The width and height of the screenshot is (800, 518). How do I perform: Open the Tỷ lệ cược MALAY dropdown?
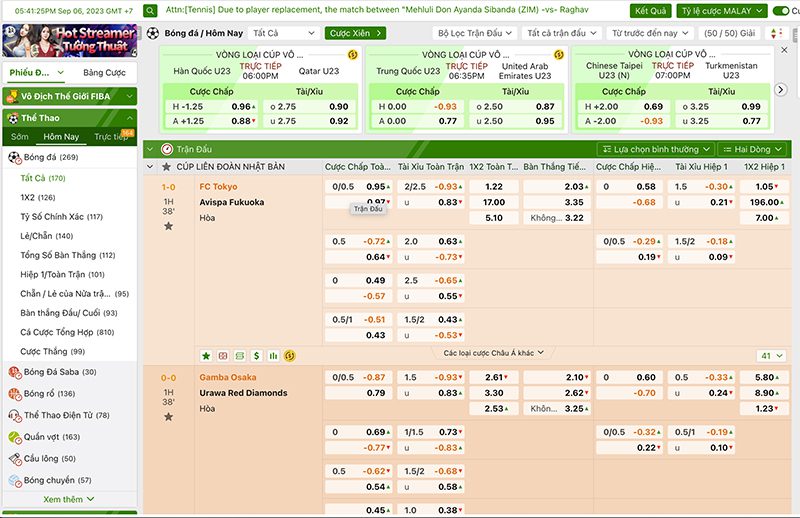point(722,11)
